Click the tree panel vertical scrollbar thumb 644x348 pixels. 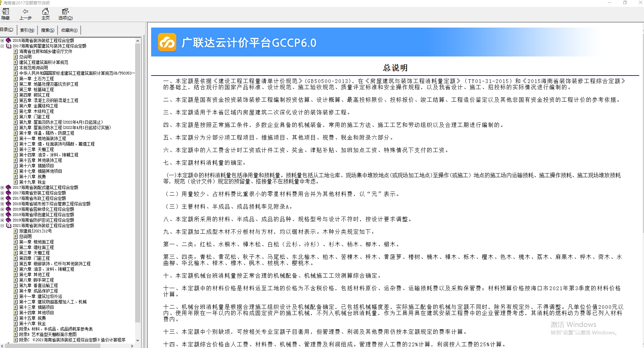(138, 183)
